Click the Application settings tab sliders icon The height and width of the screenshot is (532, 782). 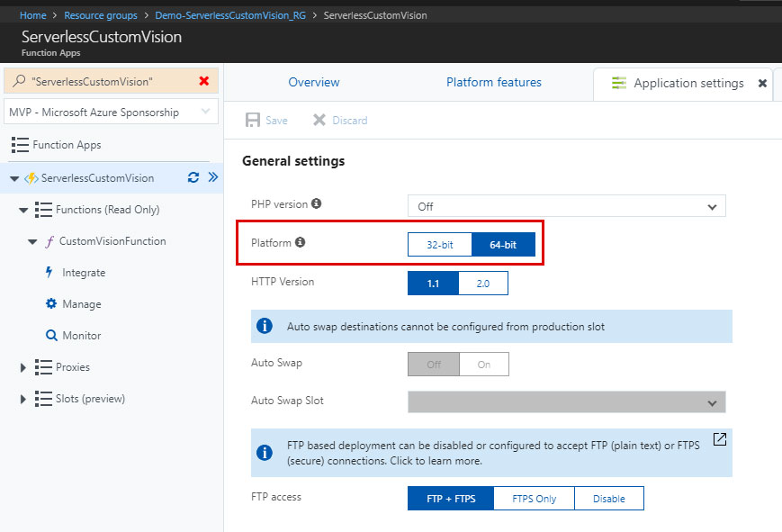[x=619, y=84]
